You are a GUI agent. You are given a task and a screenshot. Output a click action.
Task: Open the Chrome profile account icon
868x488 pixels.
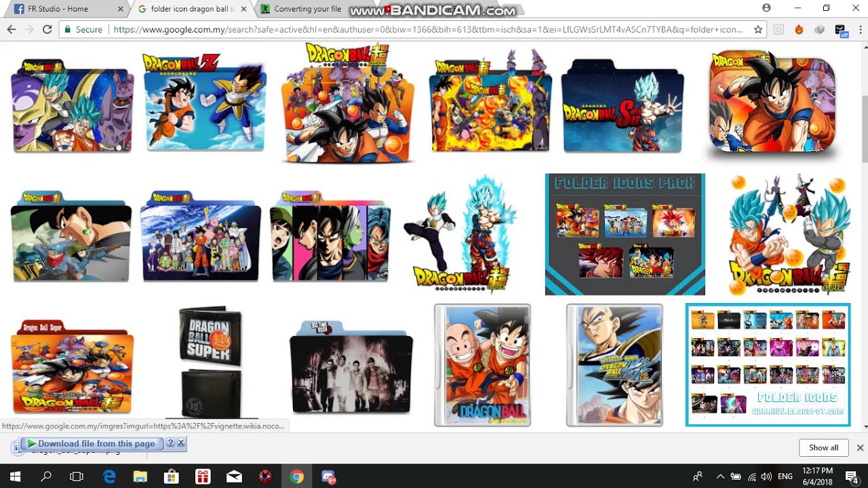(766, 8)
